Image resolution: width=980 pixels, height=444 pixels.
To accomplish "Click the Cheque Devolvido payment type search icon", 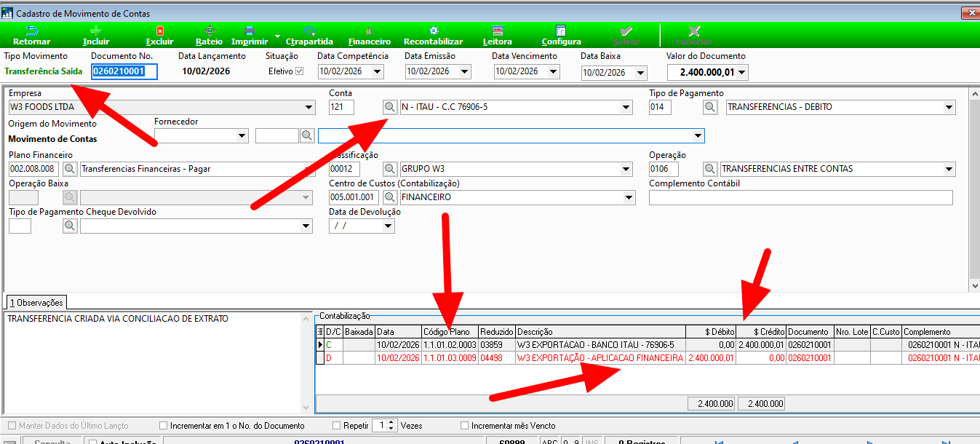I will click(70, 226).
